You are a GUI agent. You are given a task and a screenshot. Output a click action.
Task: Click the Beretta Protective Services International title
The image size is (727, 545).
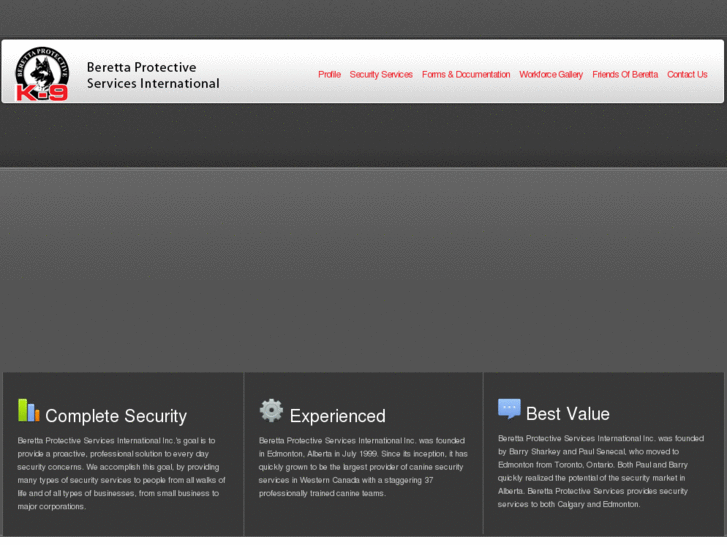tap(153, 75)
